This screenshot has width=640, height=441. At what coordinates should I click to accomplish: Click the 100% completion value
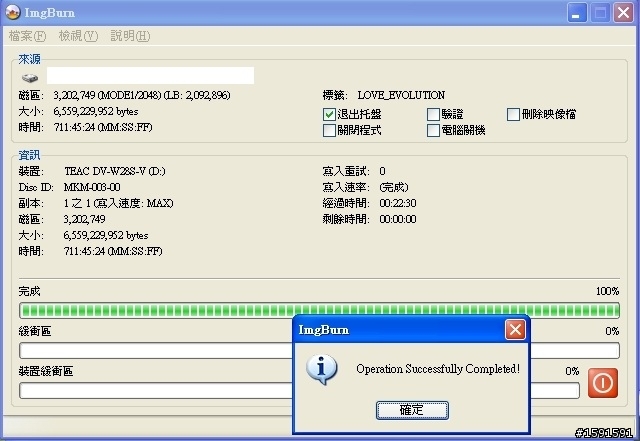pos(607,291)
